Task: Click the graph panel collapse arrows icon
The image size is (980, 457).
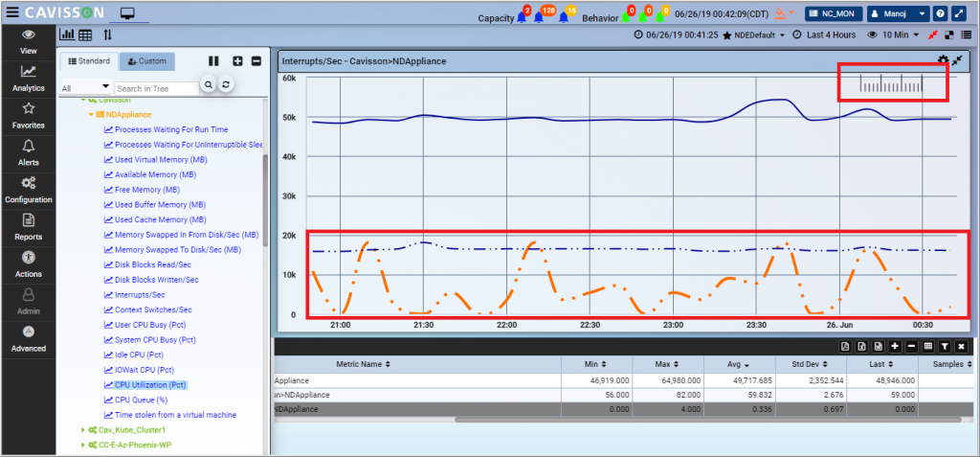Action: coord(957,60)
